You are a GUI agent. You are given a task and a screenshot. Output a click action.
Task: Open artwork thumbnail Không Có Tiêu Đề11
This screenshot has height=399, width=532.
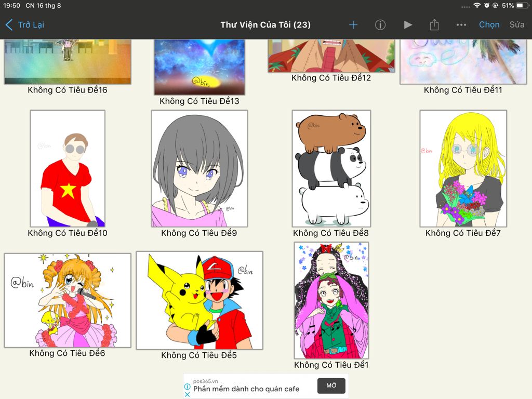(x=463, y=61)
